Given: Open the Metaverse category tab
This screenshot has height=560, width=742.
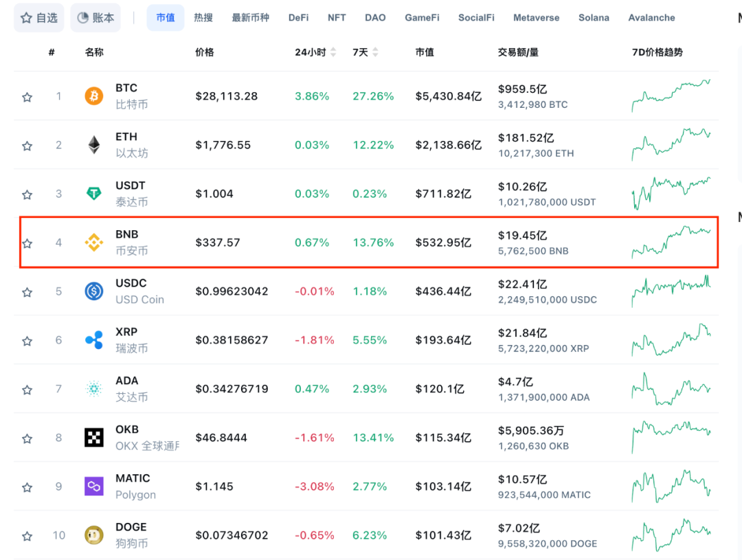Looking at the screenshot, I should pos(536,18).
